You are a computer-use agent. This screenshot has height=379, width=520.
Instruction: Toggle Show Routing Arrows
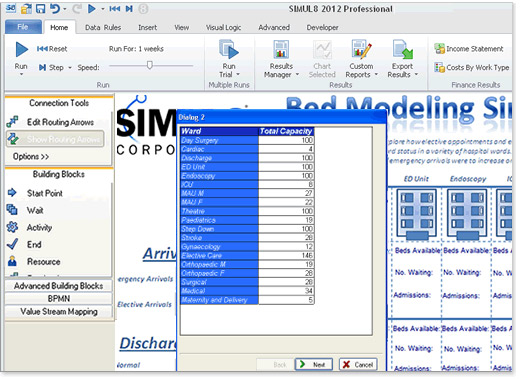tap(55, 139)
